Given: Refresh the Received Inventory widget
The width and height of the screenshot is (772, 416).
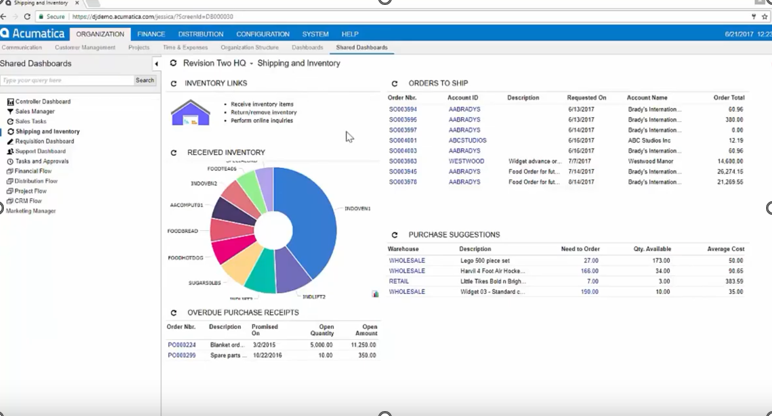Looking at the screenshot, I should coord(173,153).
